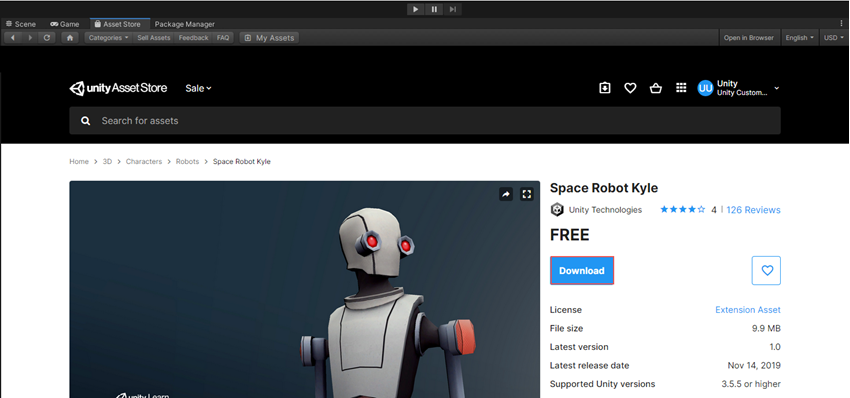Go back in Asset Store browser
Image resolution: width=850 pixels, height=398 pixels.
click(12, 38)
